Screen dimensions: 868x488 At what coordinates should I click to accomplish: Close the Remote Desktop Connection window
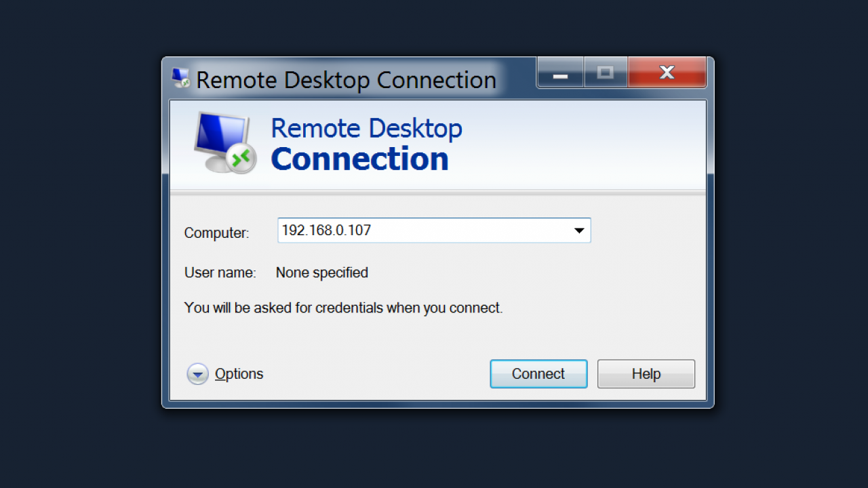667,73
